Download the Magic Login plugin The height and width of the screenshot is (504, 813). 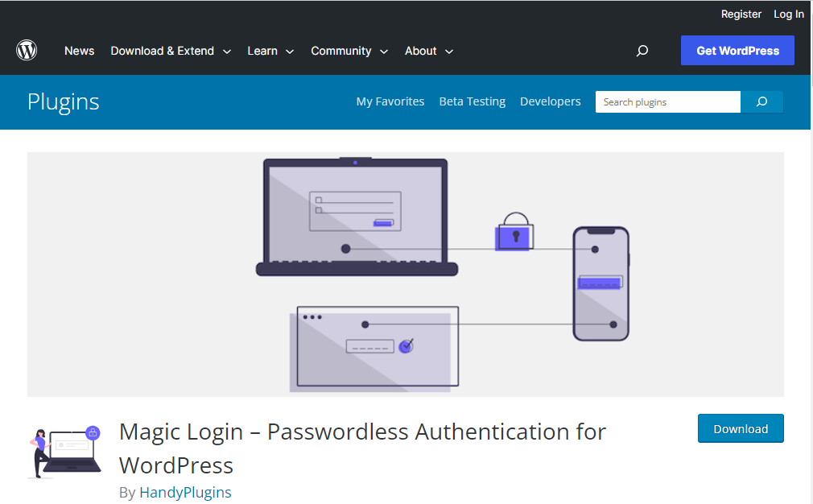[x=741, y=428]
